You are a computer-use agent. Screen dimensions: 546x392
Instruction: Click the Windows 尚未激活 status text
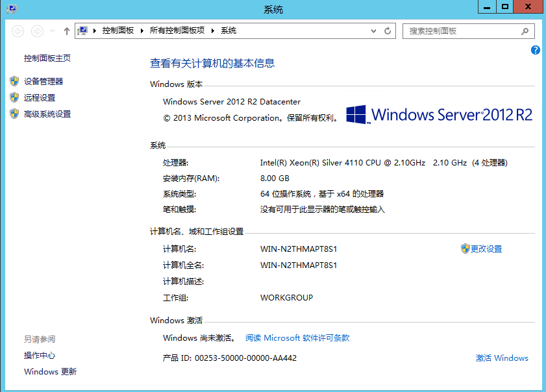point(200,338)
